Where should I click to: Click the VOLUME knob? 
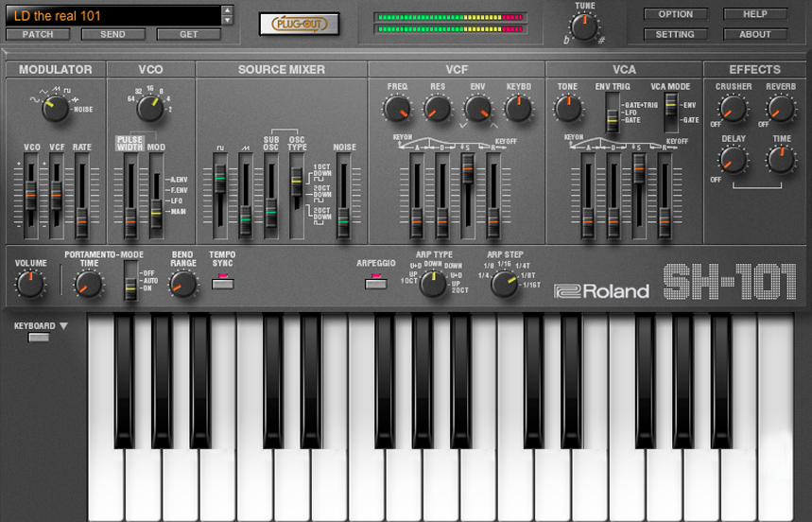[x=30, y=285]
